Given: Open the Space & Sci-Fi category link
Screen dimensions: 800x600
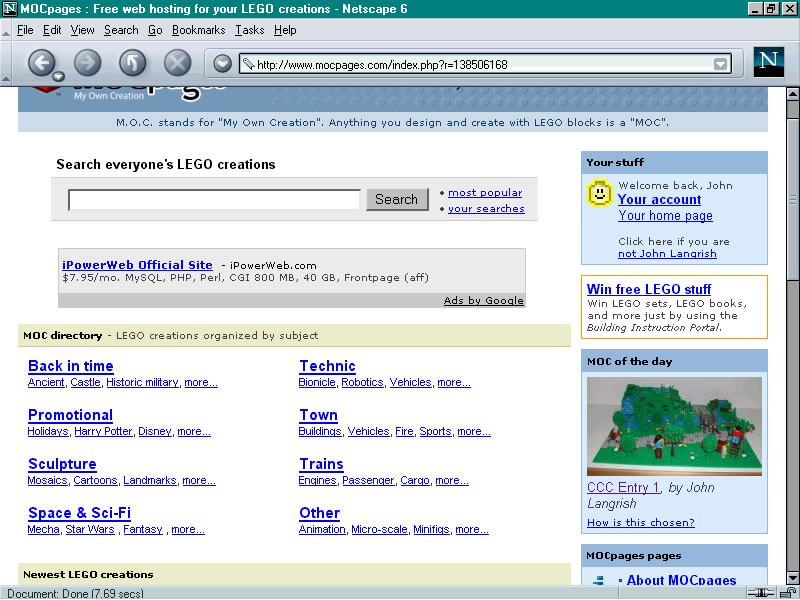Looking at the screenshot, I should click(x=80, y=513).
